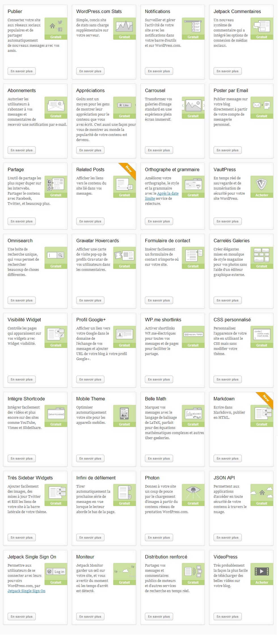Select the Notifications module icon
278x644 pixels.
pyautogui.click(x=193, y=26)
